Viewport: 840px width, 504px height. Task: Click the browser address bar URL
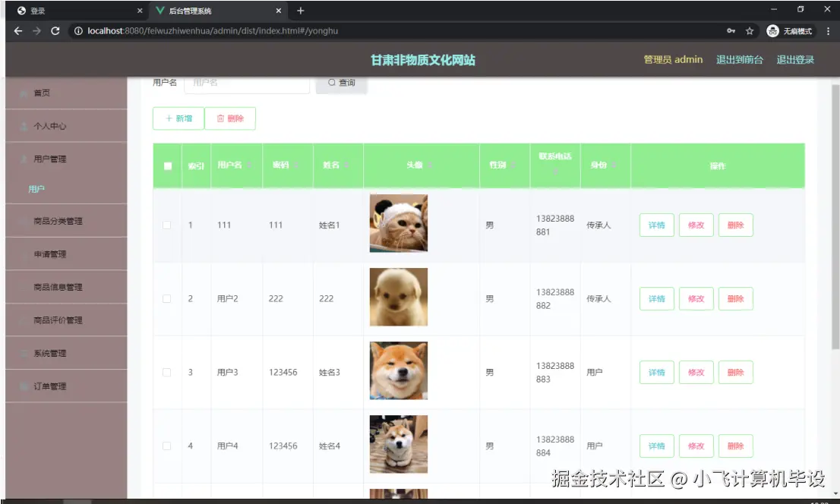[213, 31]
